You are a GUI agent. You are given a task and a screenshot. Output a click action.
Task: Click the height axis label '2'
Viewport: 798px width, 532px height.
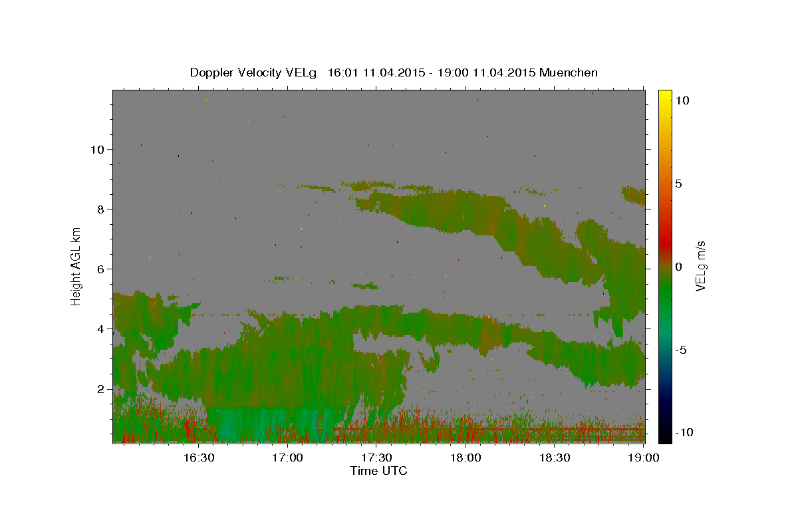[x=100, y=389]
